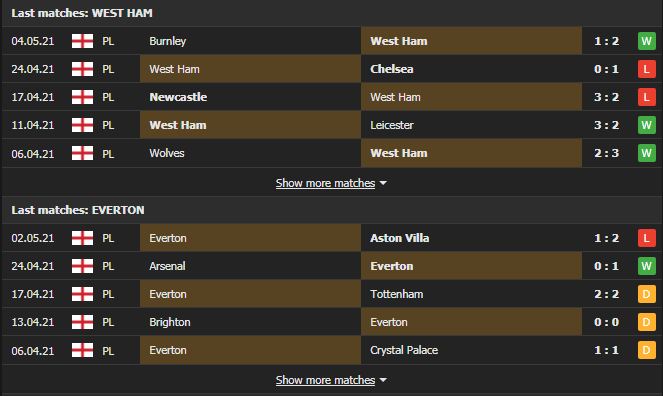Click the W result badge for Burnley match

tap(647, 41)
